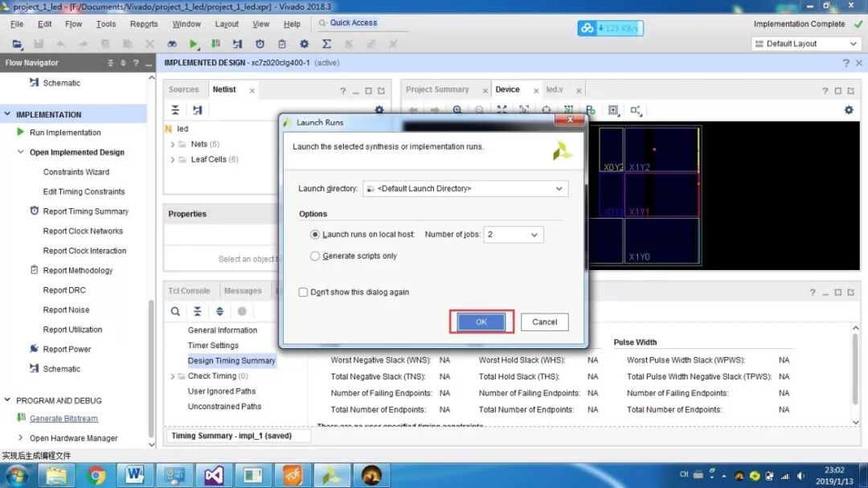
Task: Click the Run Synthesis green play icon
Action: tap(193, 43)
